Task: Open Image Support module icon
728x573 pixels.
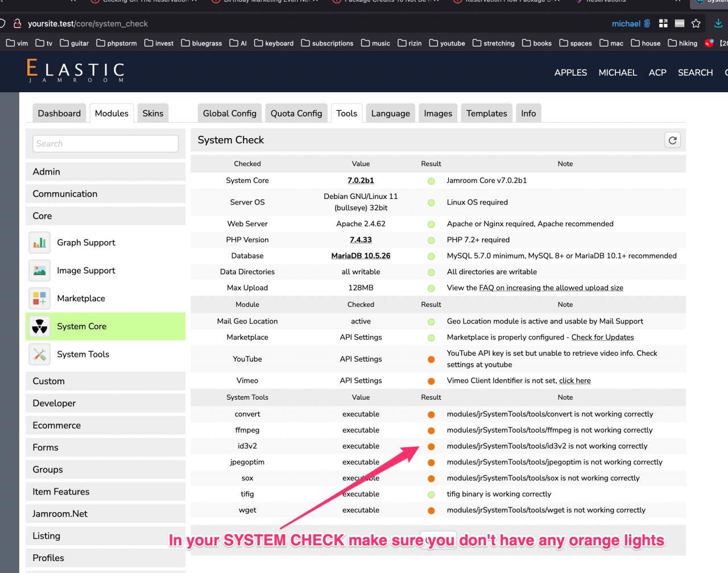Action: [x=39, y=271]
